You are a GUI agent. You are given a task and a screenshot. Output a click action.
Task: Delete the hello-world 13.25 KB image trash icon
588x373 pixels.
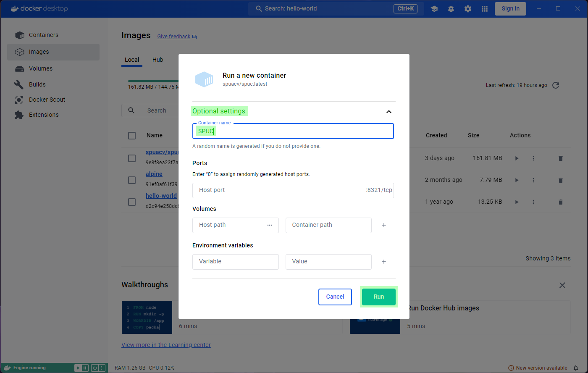coord(560,202)
